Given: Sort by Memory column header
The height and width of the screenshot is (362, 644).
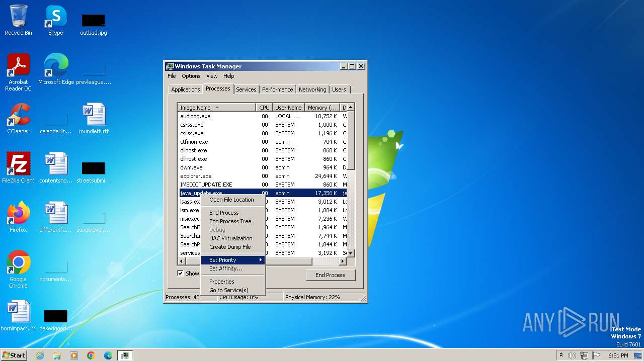Looking at the screenshot, I should point(323,108).
